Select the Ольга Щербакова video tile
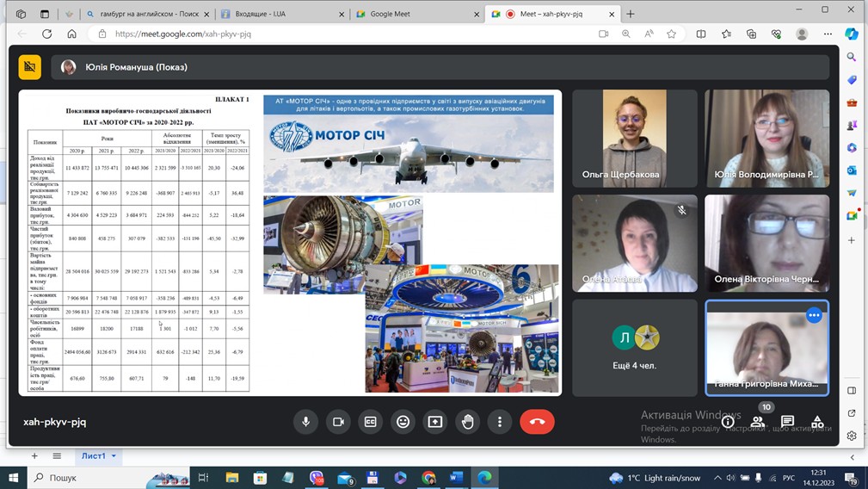 click(634, 138)
